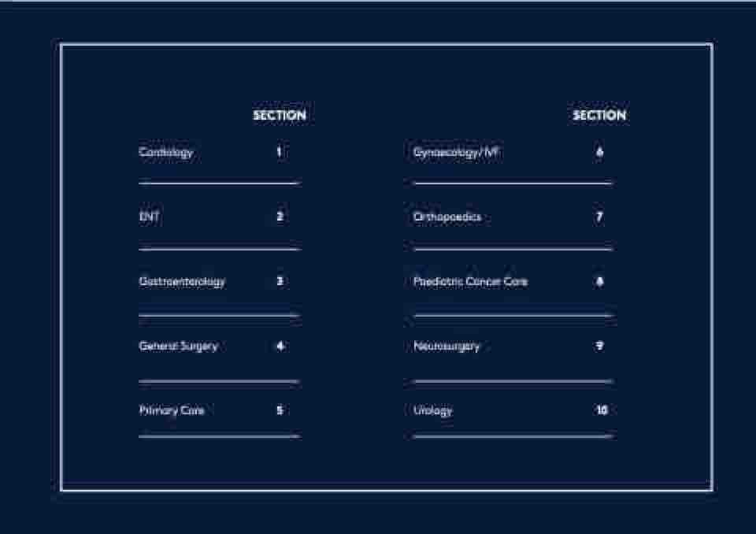Open the Orthopaedics entry
The height and width of the screenshot is (534, 756).
(447, 217)
